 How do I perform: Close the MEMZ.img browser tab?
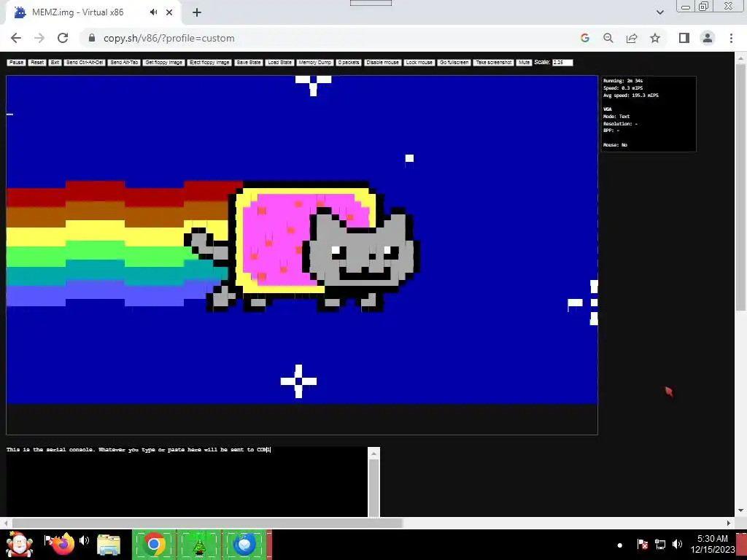pyautogui.click(x=169, y=12)
